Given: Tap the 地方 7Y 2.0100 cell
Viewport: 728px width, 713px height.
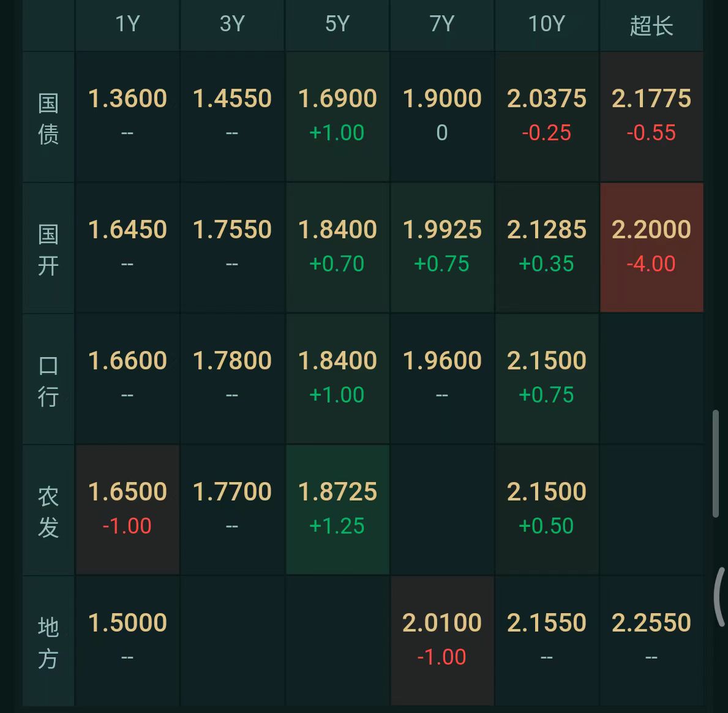Looking at the screenshot, I should click(x=442, y=641).
